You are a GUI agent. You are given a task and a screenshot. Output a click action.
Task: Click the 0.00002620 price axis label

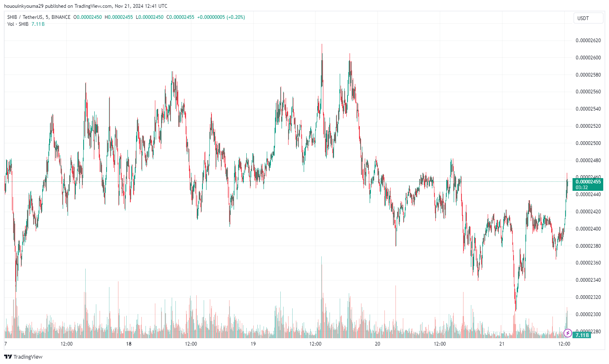tap(588, 41)
